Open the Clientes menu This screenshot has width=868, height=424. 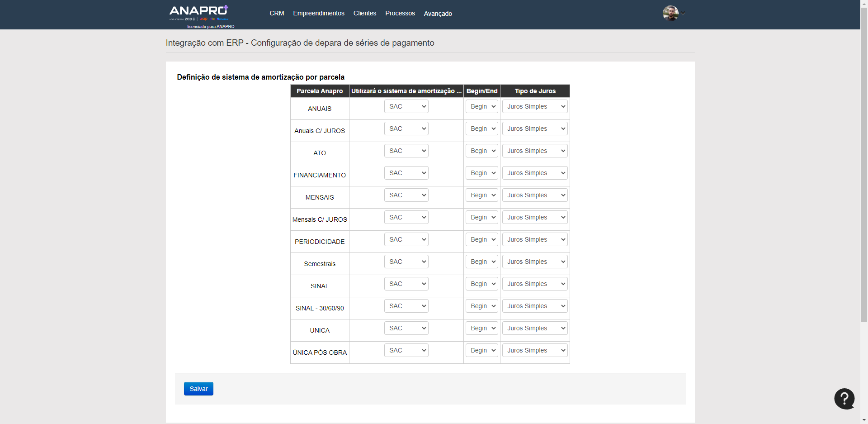pos(364,13)
